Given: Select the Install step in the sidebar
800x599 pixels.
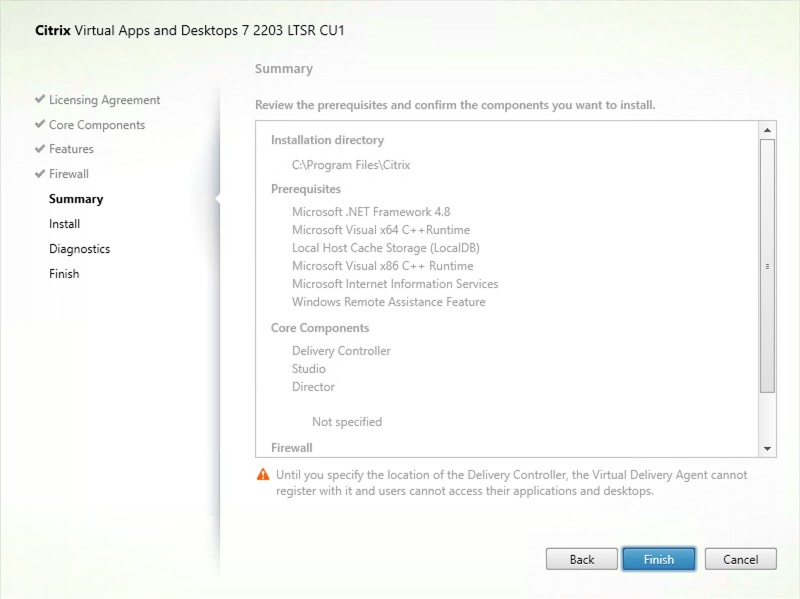Looking at the screenshot, I should pyautogui.click(x=64, y=224).
